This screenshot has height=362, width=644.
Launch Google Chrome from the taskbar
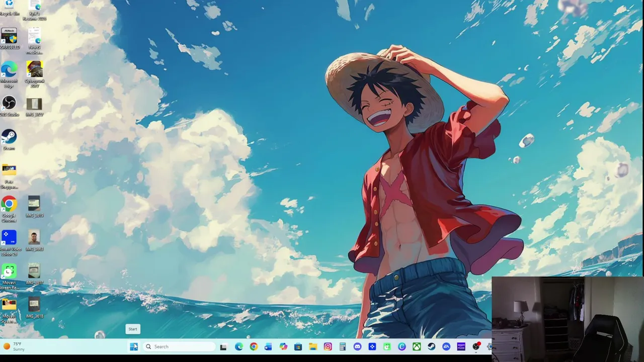(254, 346)
